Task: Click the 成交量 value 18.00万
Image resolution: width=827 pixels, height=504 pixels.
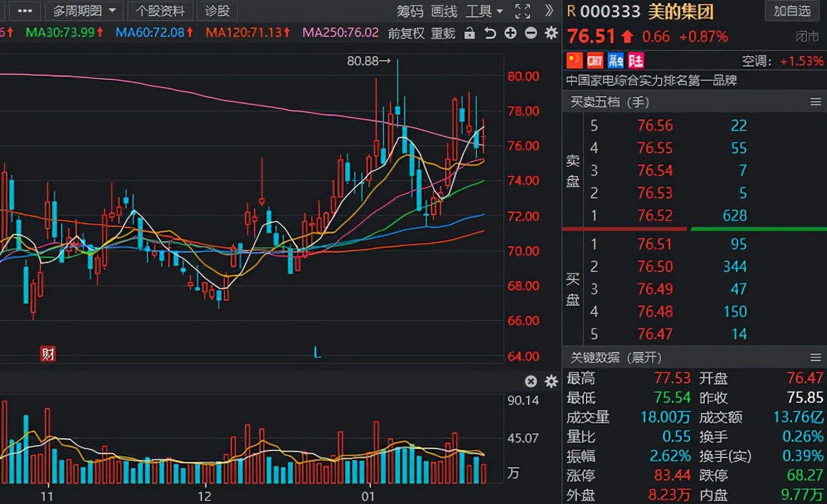Action: pos(665,417)
